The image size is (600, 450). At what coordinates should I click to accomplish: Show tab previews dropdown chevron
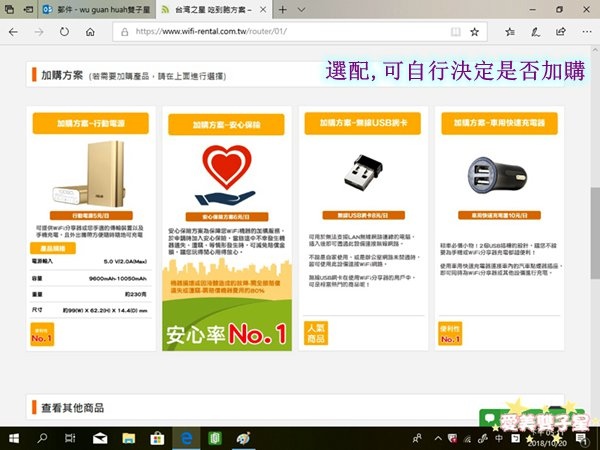(302, 10)
